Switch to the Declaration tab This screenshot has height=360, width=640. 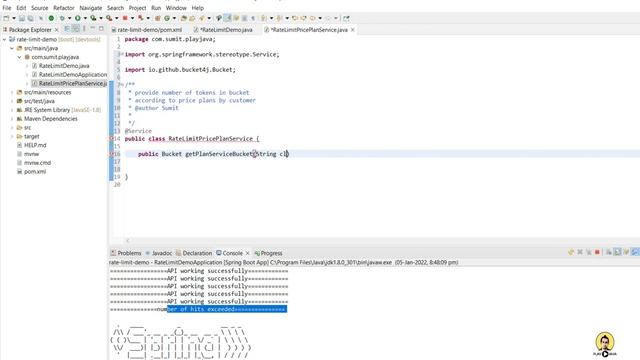click(x=194, y=253)
